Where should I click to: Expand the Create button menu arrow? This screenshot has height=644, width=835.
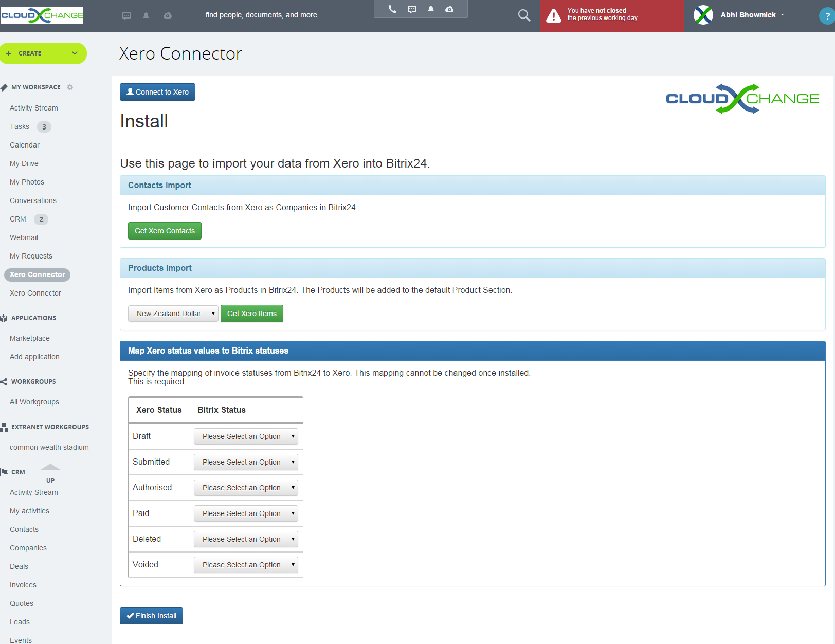point(75,53)
